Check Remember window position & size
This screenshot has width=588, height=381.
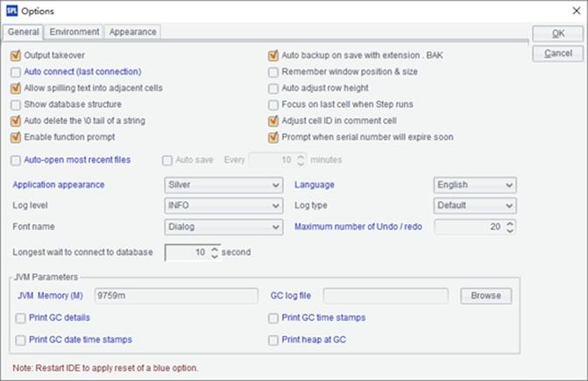pos(273,72)
